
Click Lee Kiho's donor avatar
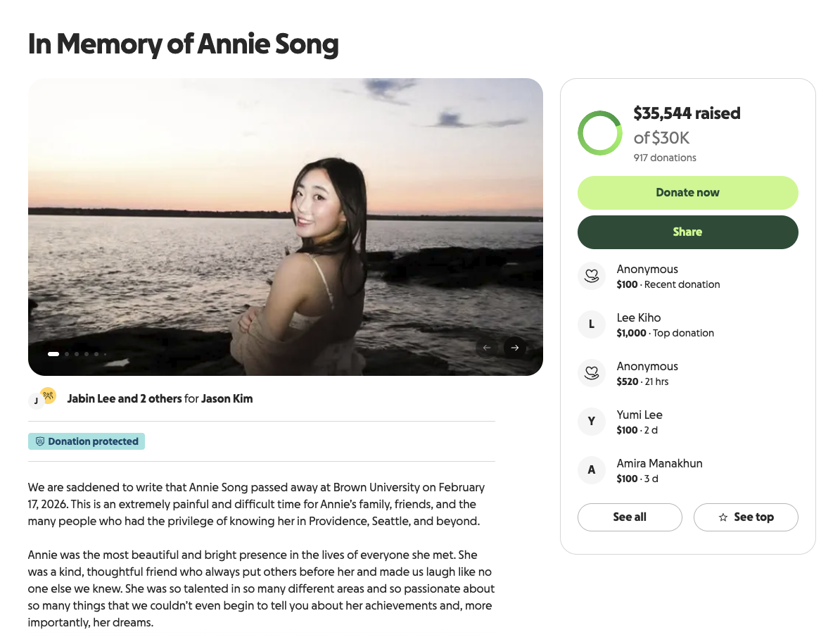pos(592,324)
